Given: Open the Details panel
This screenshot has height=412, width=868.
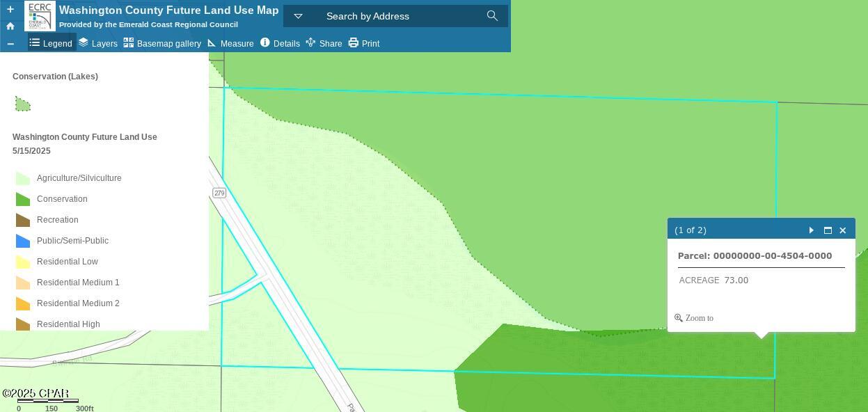Looking at the screenshot, I should tap(281, 43).
